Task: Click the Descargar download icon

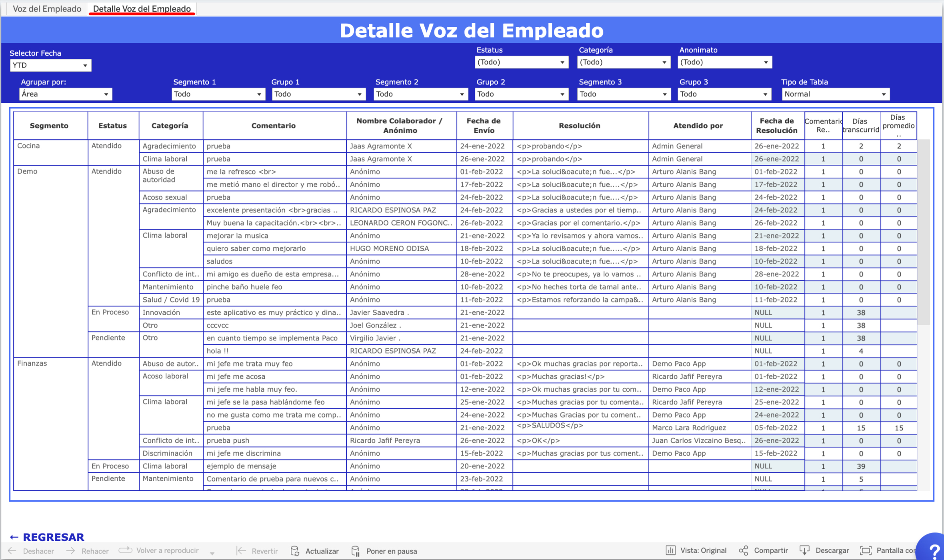Action: point(804,550)
